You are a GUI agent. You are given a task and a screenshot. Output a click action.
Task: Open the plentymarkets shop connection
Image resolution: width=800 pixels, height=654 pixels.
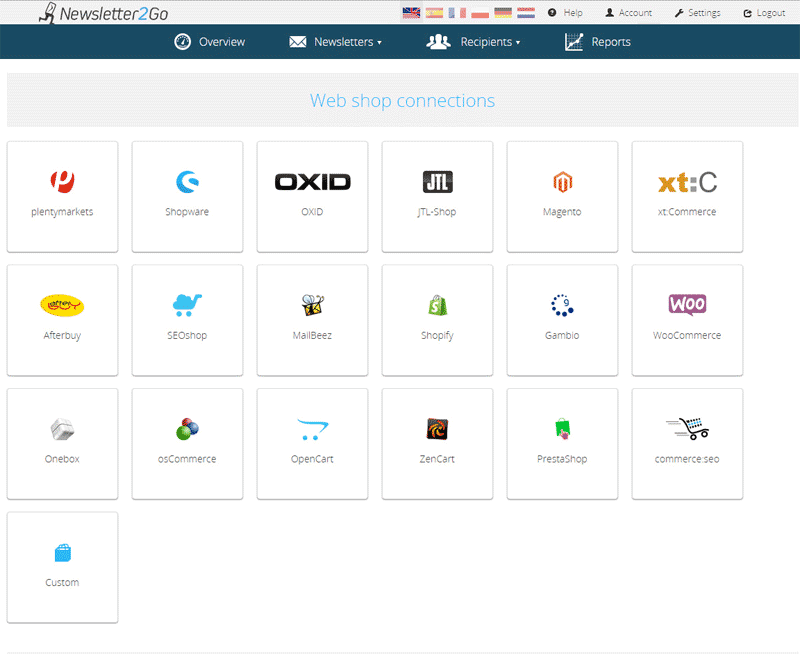pos(62,196)
